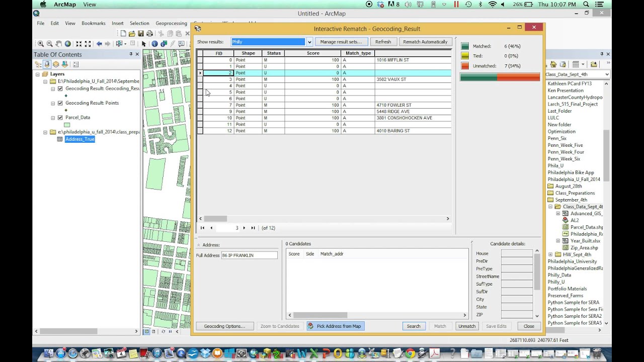Collapse the Parcel_Data layer legend
This screenshot has width=644, height=362.
click(53, 118)
